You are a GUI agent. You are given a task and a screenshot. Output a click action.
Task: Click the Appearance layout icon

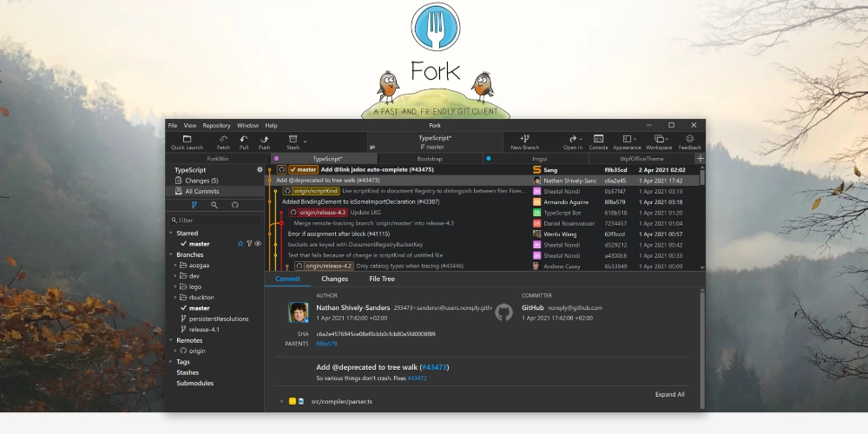point(627,139)
